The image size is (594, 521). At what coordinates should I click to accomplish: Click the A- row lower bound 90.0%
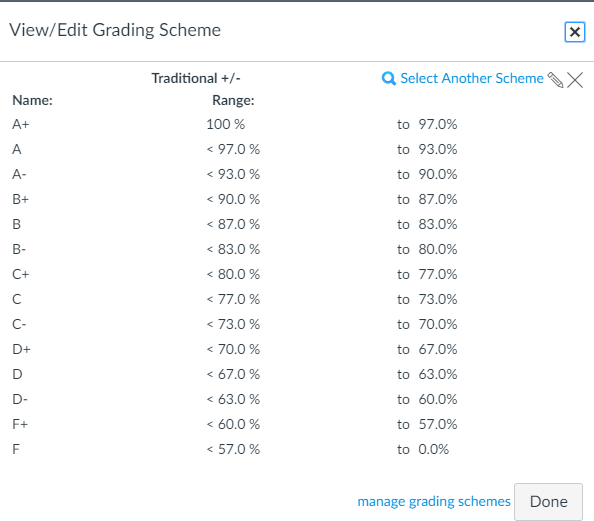pos(438,174)
